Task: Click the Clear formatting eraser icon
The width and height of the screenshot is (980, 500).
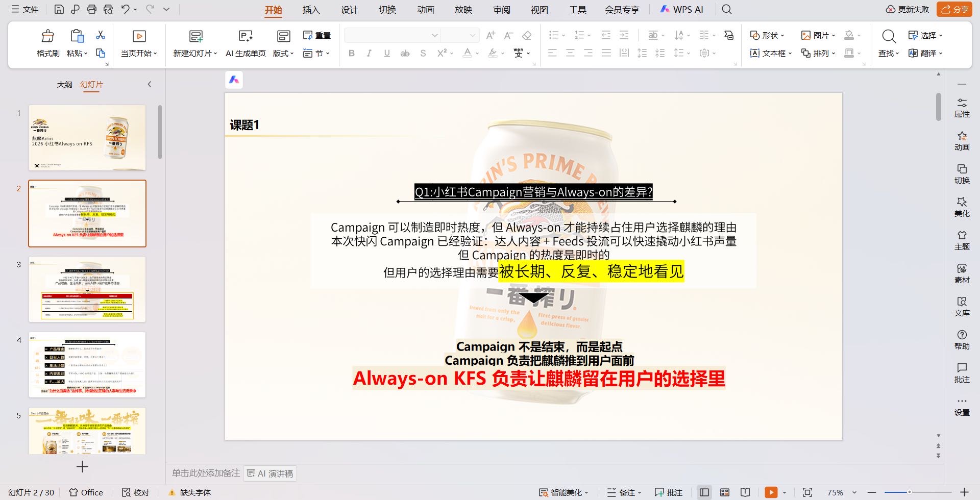Action: (x=527, y=35)
